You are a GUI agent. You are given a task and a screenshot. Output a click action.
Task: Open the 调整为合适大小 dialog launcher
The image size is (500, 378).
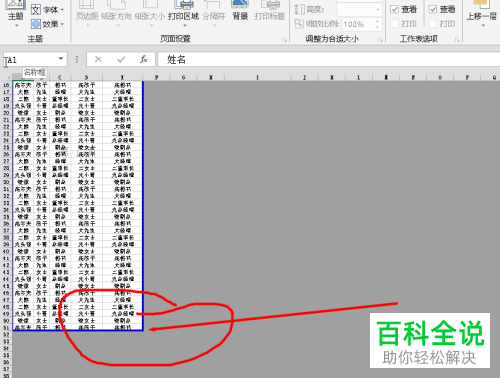click(x=380, y=40)
